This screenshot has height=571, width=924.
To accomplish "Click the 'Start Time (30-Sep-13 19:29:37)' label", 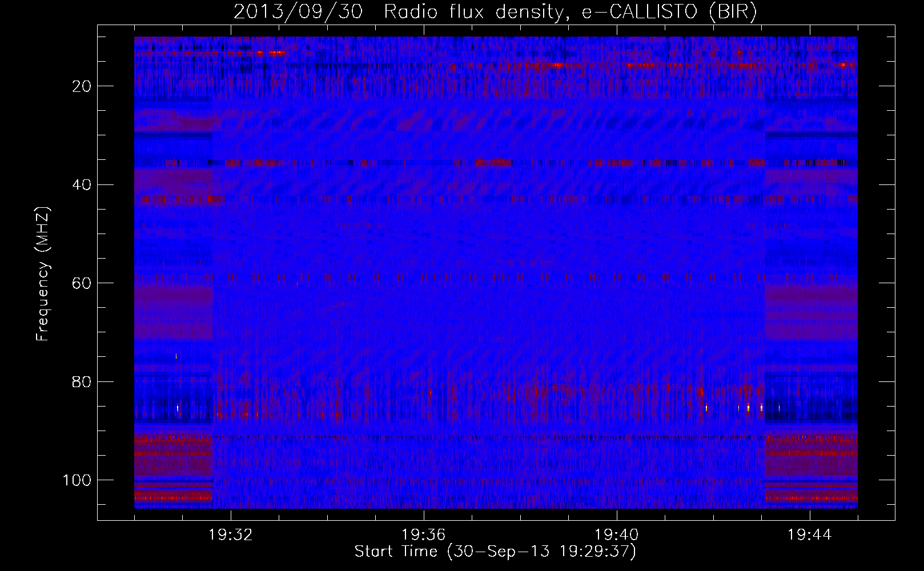I will [x=495, y=552].
